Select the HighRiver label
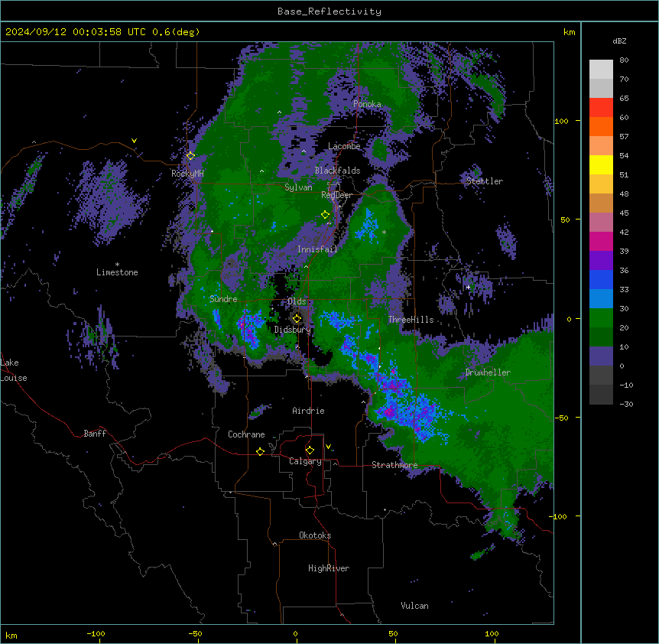 (x=329, y=568)
